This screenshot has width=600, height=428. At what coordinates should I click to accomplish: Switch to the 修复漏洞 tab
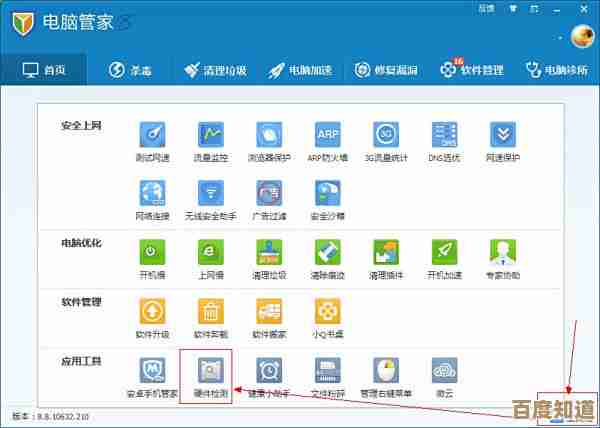pos(398,70)
